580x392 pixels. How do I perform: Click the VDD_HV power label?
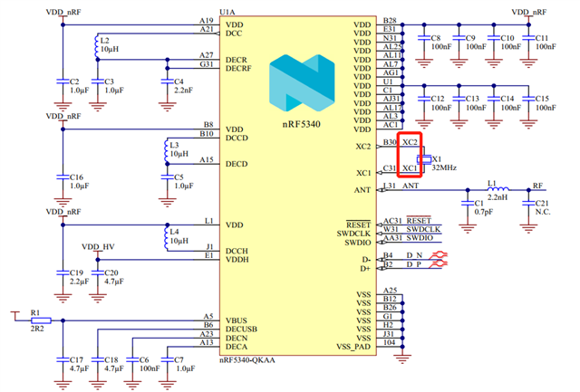click(x=98, y=247)
